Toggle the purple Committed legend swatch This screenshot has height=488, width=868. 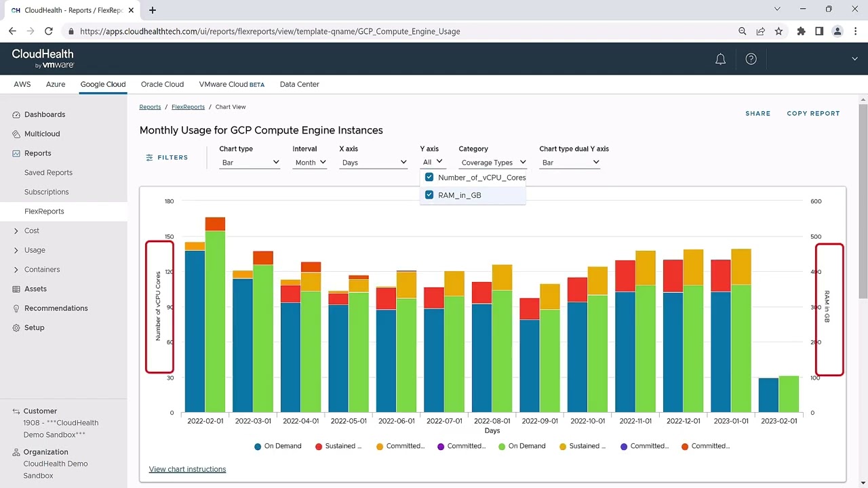pos(441,447)
